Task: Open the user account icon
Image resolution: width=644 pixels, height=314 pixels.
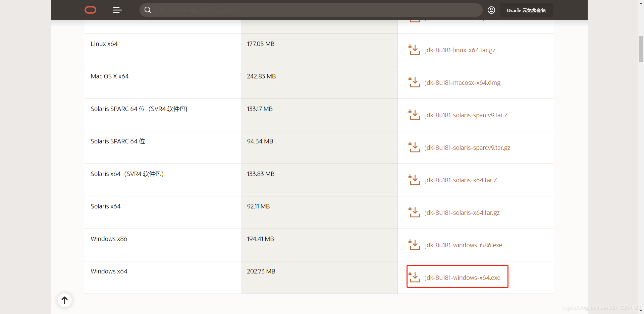Action: tap(491, 10)
